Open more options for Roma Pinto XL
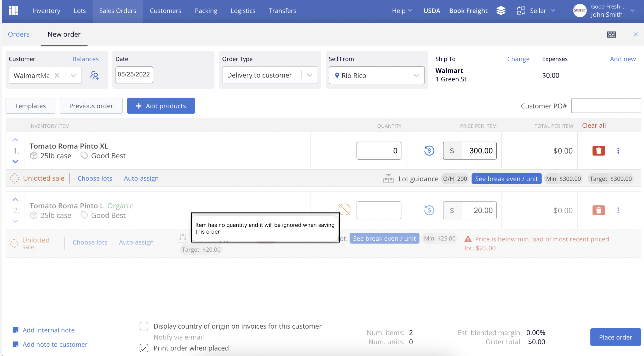Image resolution: width=644 pixels, height=356 pixels. 618,151
